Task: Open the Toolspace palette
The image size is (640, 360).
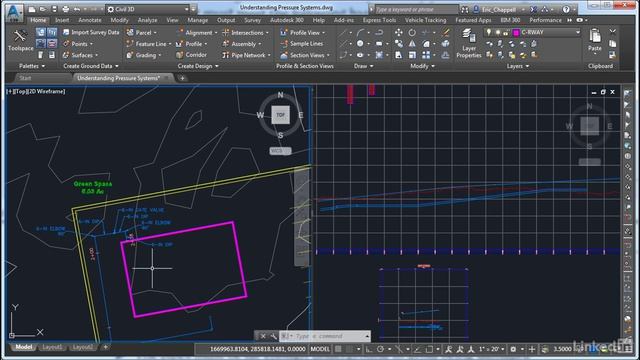Action: pos(20,40)
